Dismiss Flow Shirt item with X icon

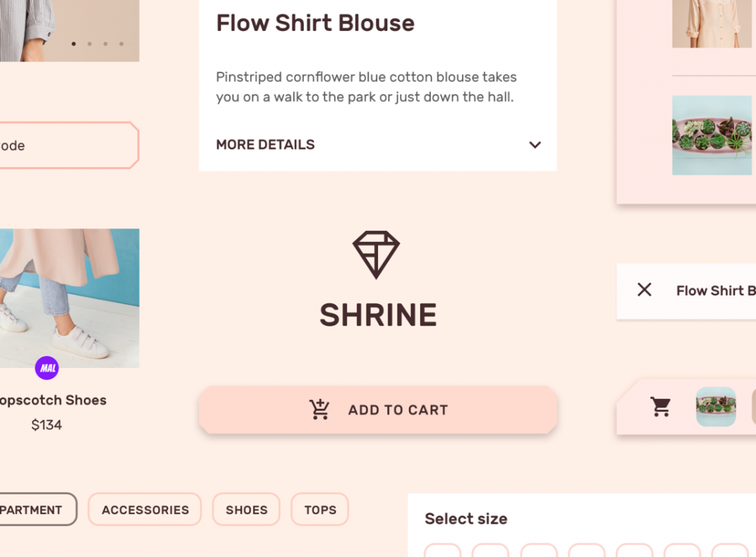(644, 289)
